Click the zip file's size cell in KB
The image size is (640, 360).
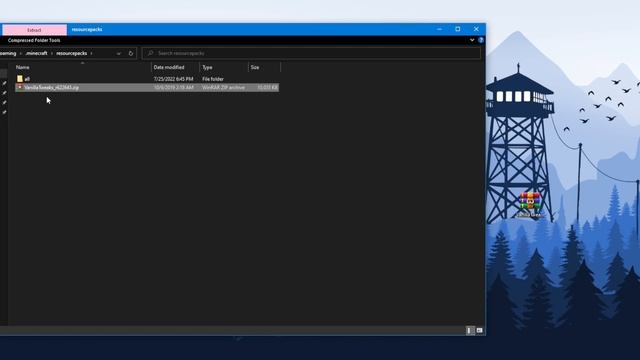267,87
